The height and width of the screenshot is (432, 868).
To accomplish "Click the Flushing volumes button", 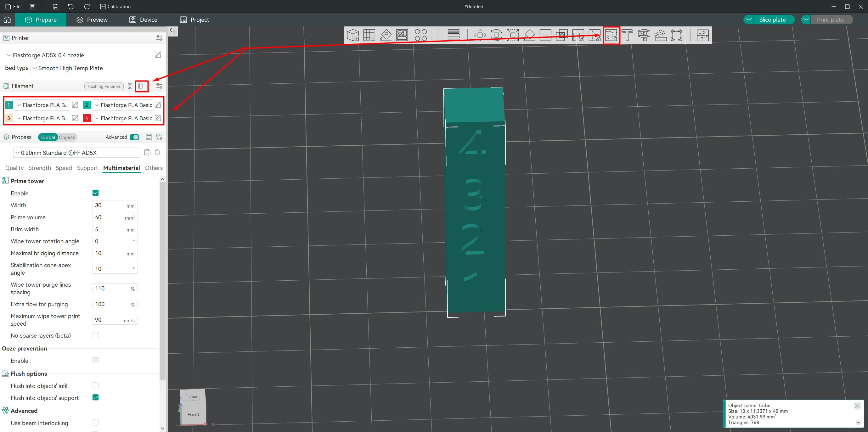I will [104, 86].
